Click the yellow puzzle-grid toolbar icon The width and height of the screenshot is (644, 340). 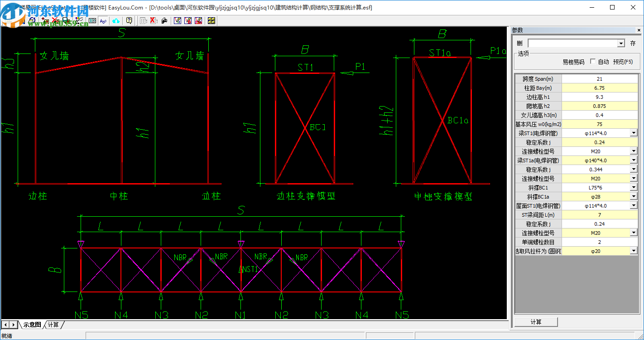(x=211, y=20)
